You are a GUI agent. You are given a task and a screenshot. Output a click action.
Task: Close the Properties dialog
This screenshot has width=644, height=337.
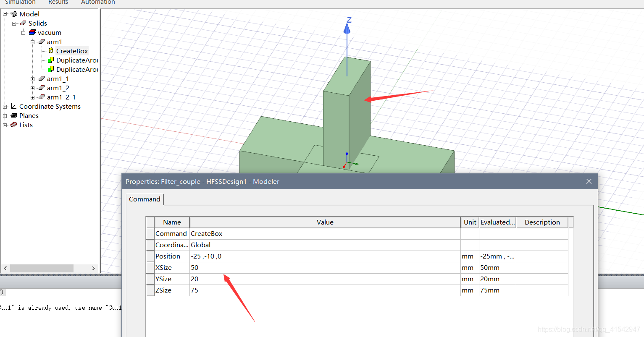589,181
